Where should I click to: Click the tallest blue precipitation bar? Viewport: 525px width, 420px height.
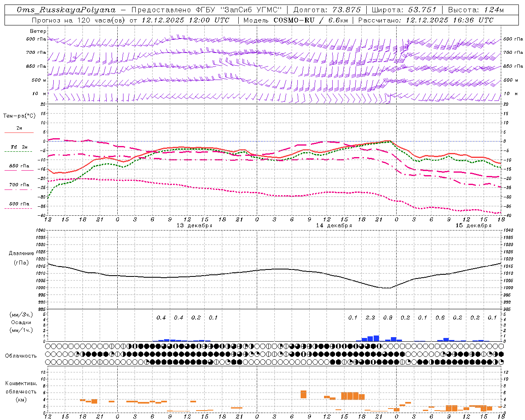click(x=376, y=338)
